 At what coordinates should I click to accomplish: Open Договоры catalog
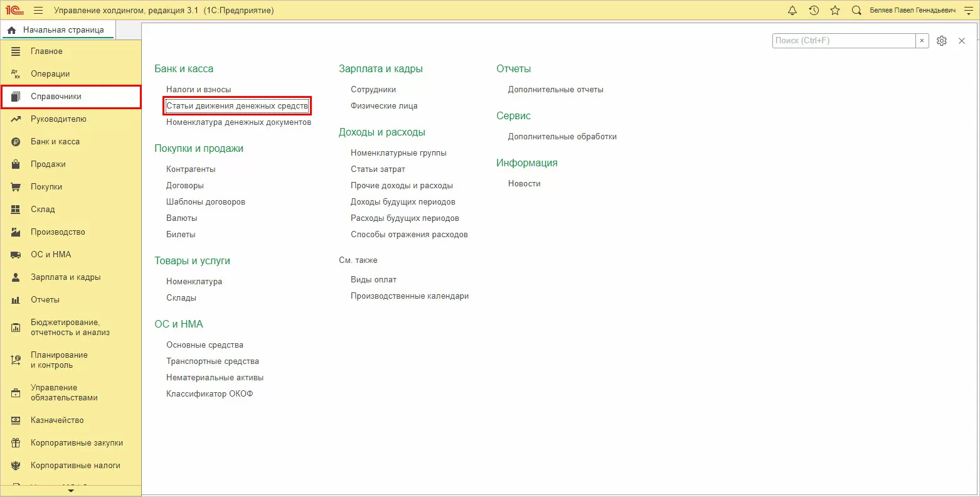coord(185,186)
